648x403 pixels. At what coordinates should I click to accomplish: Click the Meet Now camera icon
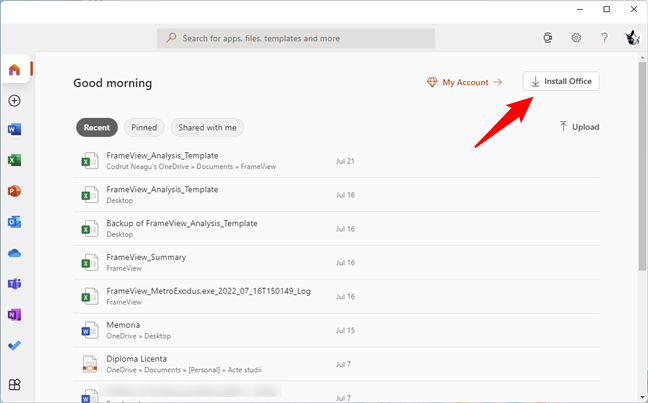click(548, 38)
